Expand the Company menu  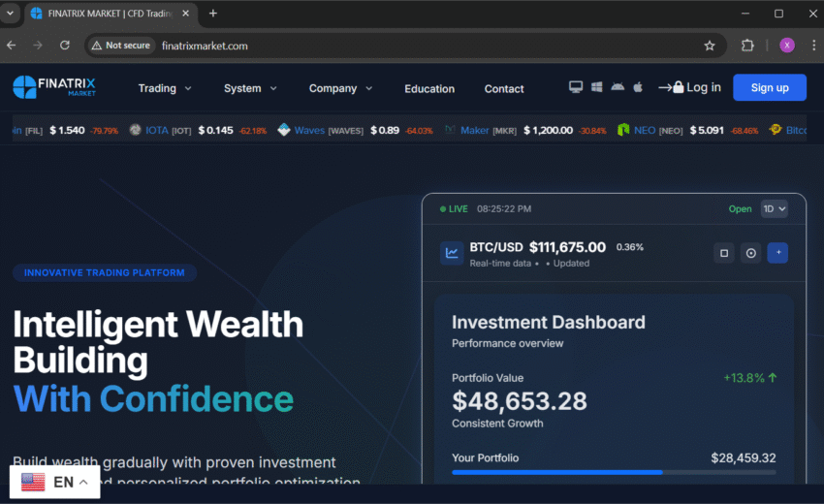(x=340, y=88)
